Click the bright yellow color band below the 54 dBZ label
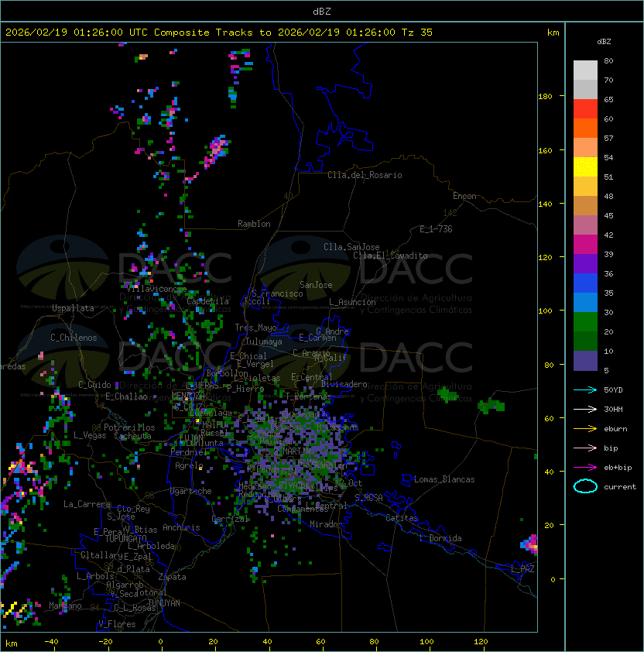Image resolution: width=644 pixels, height=652 pixels. pos(585,167)
